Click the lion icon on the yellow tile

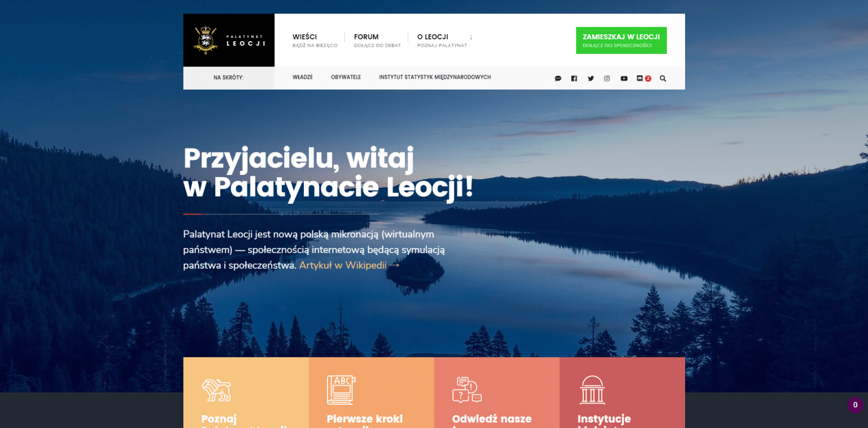(216, 390)
